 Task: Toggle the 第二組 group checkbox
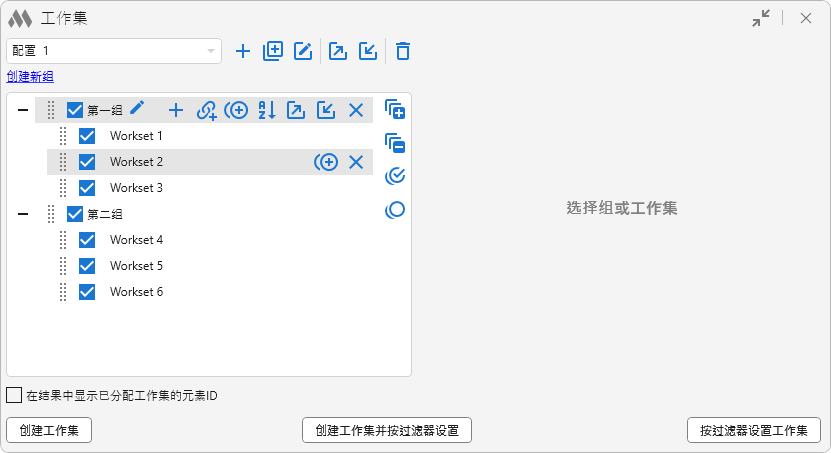pyautogui.click(x=74, y=214)
